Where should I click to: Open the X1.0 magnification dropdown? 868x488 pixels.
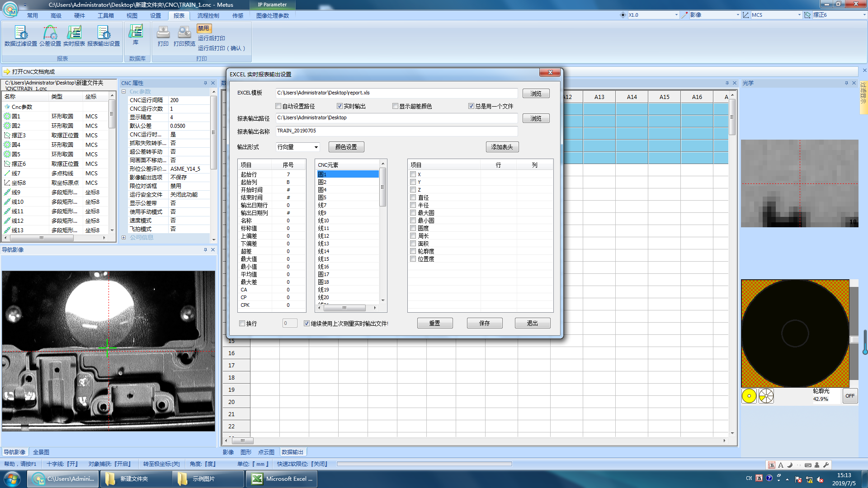pyautogui.click(x=676, y=15)
